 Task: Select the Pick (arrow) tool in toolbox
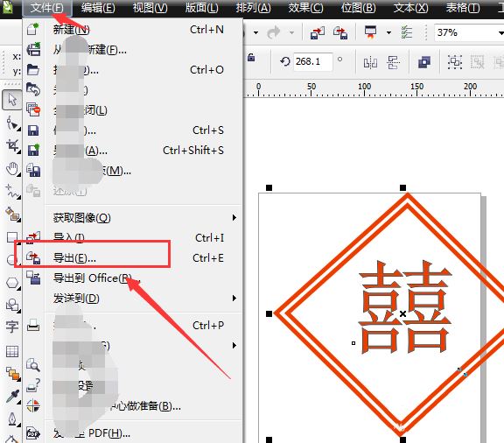pyautogui.click(x=12, y=100)
